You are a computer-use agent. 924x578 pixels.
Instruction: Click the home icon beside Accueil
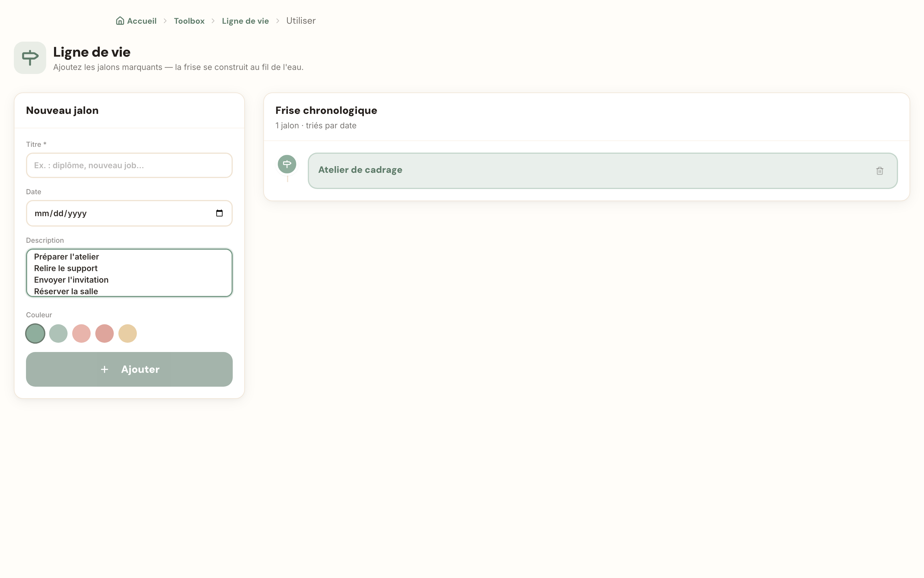tap(120, 21)
